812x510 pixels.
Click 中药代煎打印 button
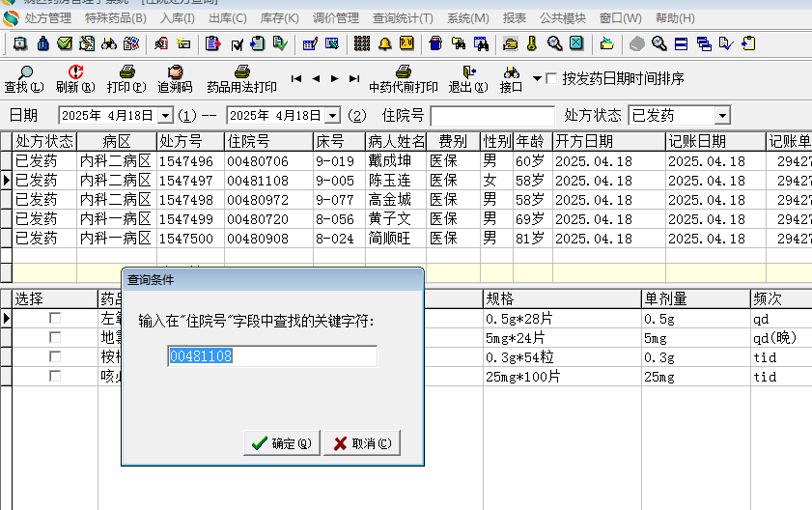(x=404, y=79)
